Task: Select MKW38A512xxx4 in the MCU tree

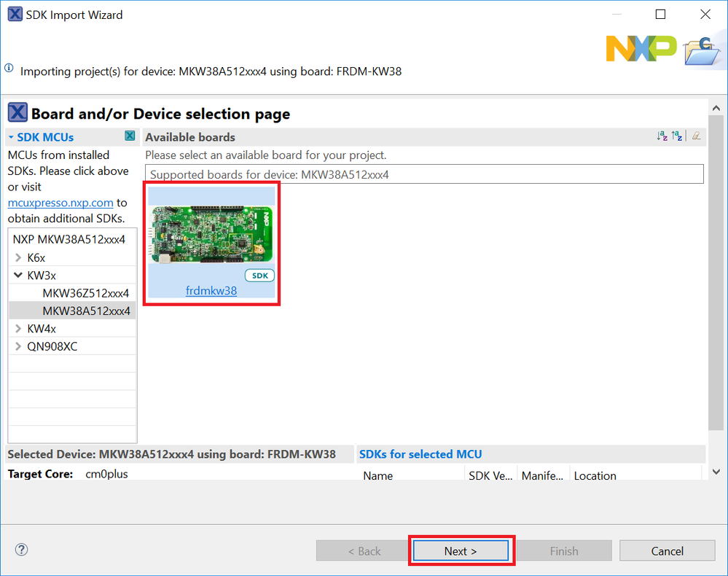Action: (87, 311)
